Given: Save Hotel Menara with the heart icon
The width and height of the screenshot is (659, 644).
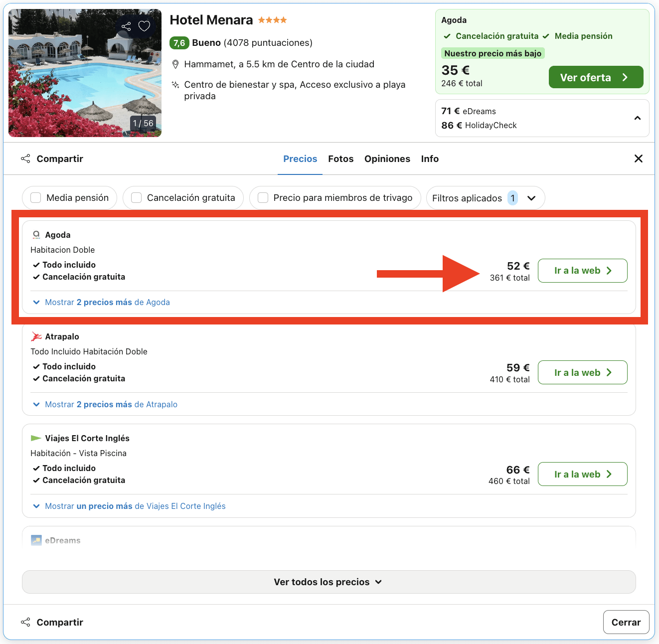Looking at the screenshot, I should point(145,26).
